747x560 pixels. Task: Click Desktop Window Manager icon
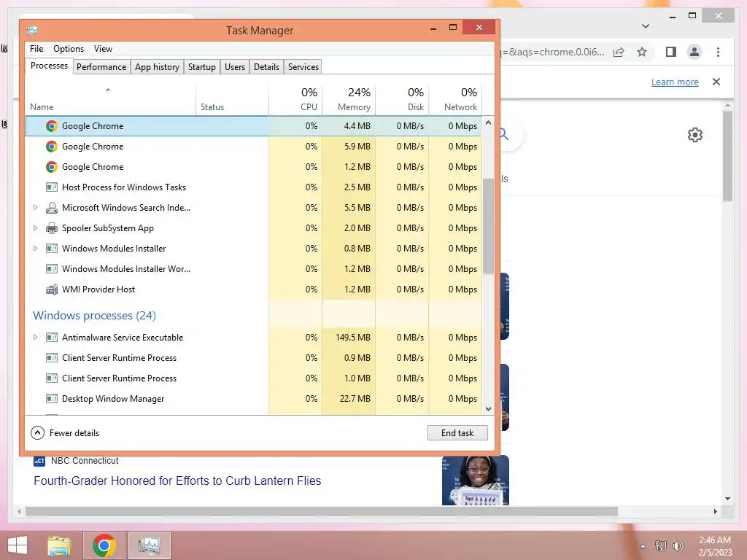pyautogui.click(x=52, y=399)
